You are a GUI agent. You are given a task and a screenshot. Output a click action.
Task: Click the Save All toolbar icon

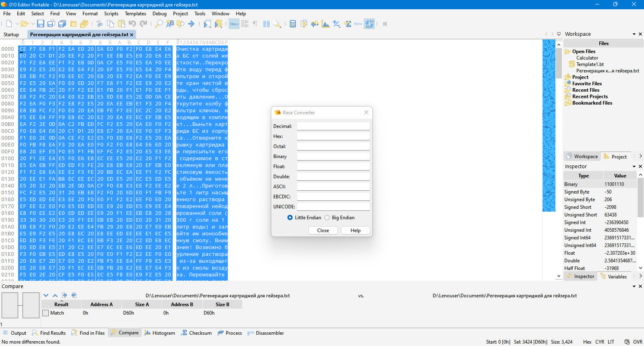[62, 24]
